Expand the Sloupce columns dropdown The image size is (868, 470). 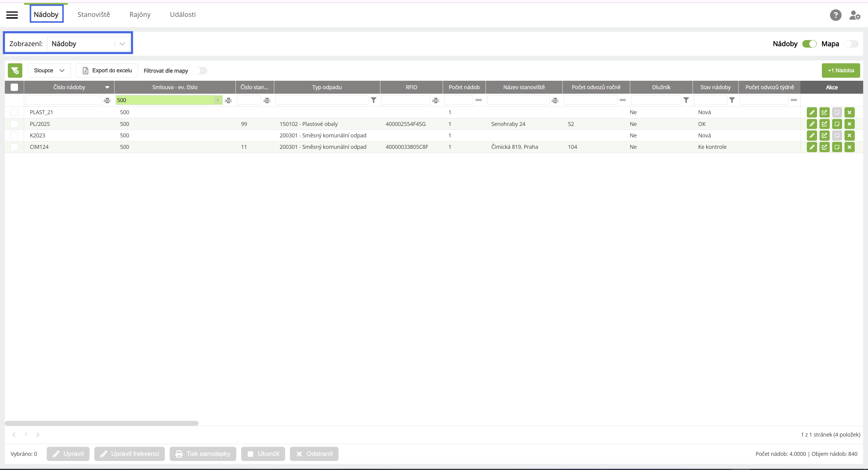click(49, 70)
